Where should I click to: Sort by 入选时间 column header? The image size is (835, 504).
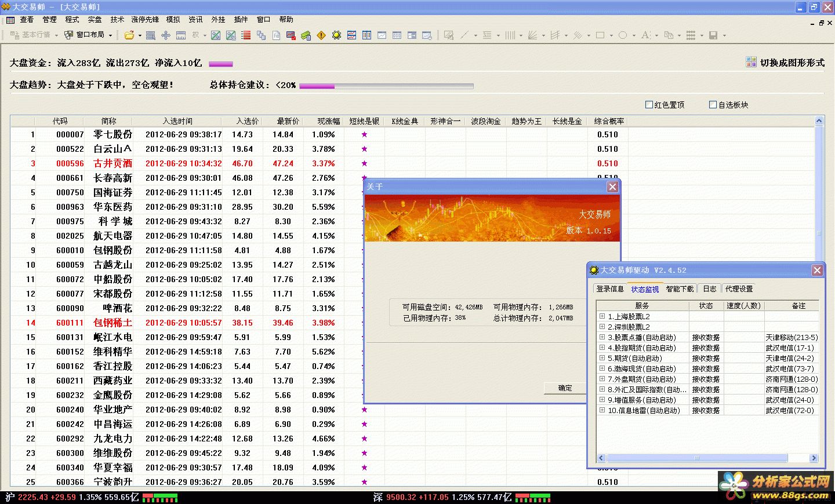[x=177, y=121]
